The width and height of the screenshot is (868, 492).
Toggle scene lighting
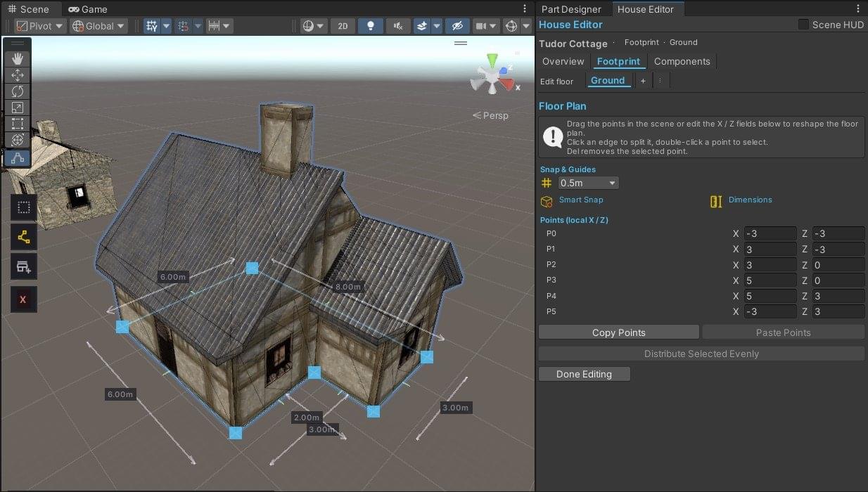point(371,26)
